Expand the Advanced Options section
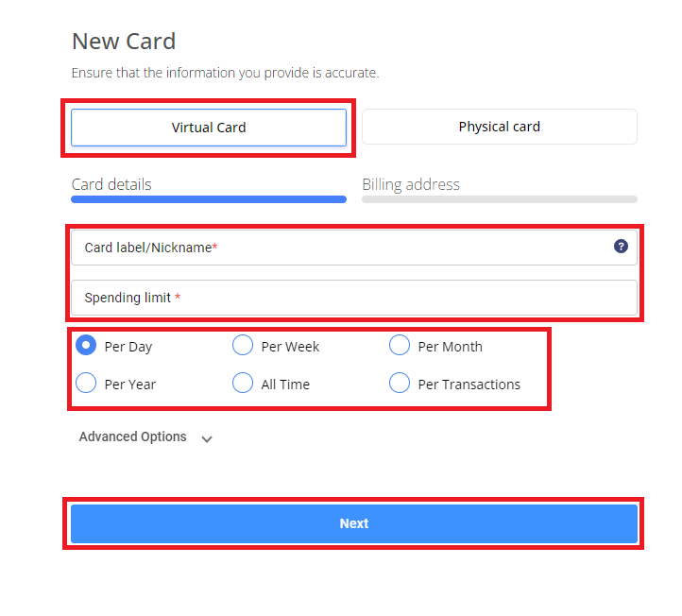 [132, 436]
